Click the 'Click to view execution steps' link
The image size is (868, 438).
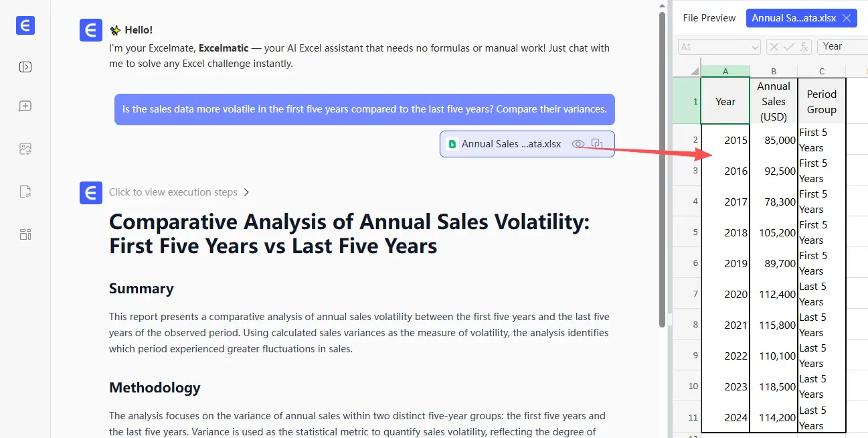173,192
